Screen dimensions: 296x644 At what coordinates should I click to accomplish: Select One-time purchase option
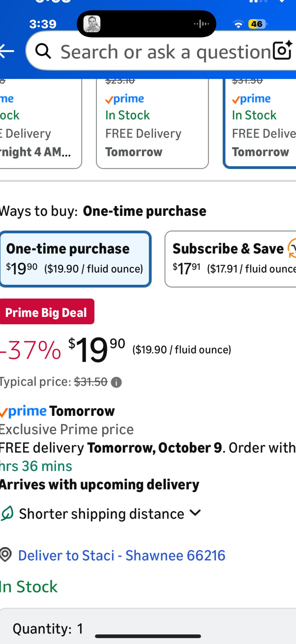tap(75, 259)
